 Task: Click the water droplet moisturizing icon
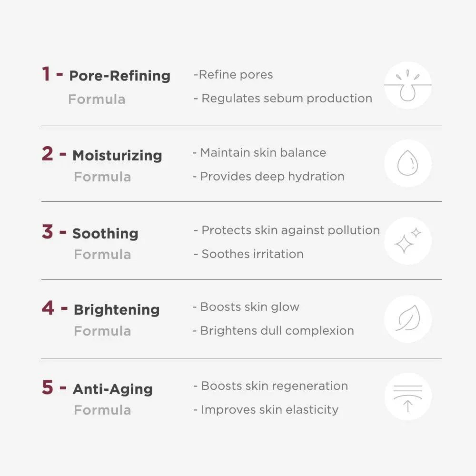click(408, 163)
